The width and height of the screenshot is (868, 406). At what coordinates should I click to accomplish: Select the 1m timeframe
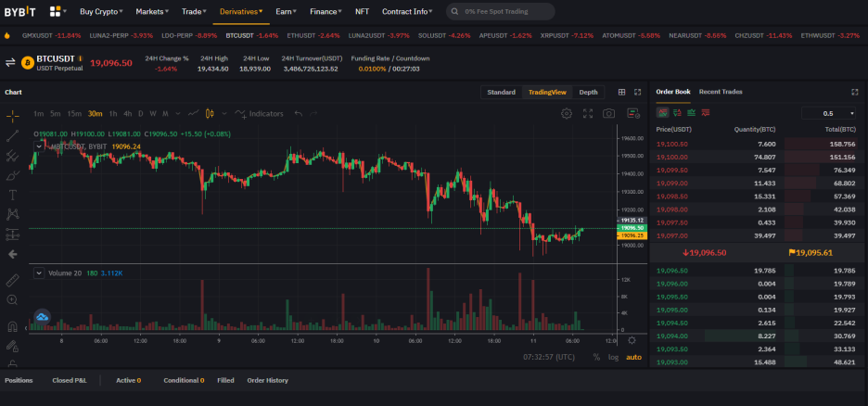point(39,113)
